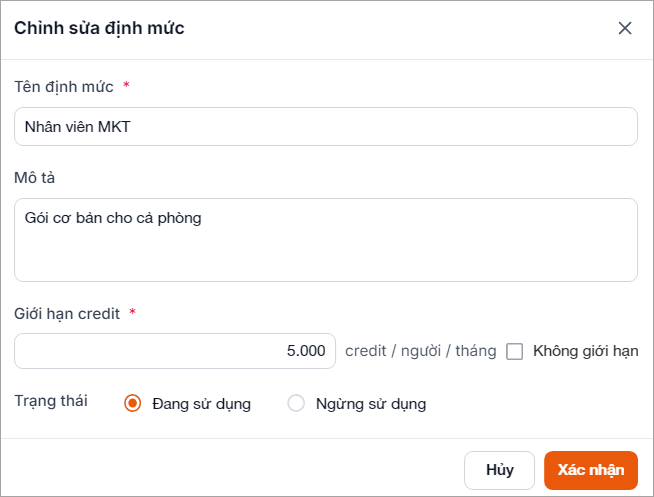Click the Giới hạn credit label

[x=67, y=313]
